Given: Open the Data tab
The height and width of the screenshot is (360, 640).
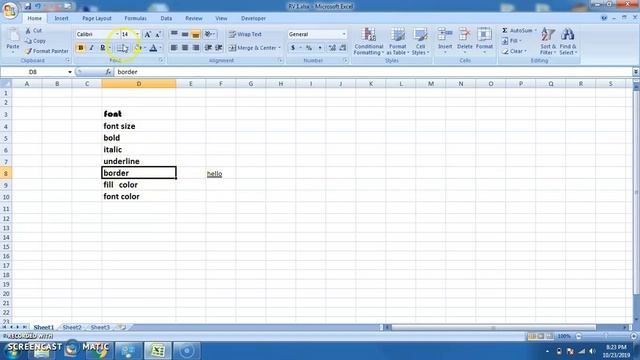Looking at the screenshot, I should tap(166, 18).
